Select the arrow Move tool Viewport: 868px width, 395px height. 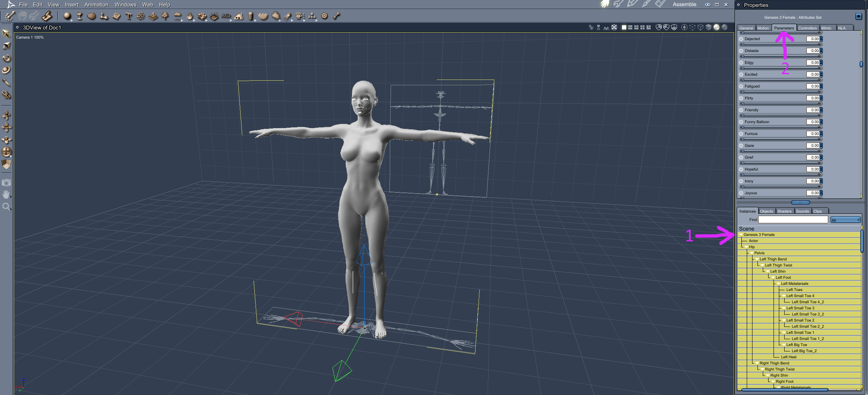pyautogui.click(x=7, y=34)
